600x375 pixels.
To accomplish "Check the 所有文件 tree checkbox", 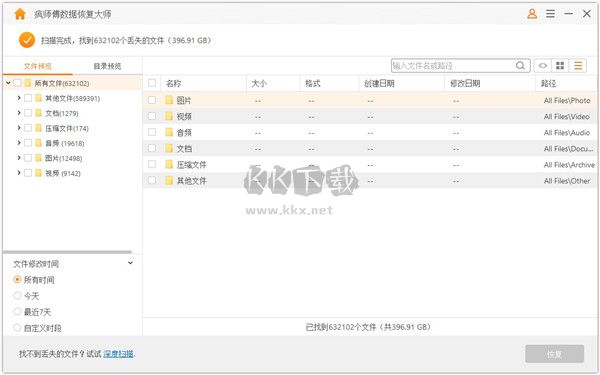I will tap(17, 83).
